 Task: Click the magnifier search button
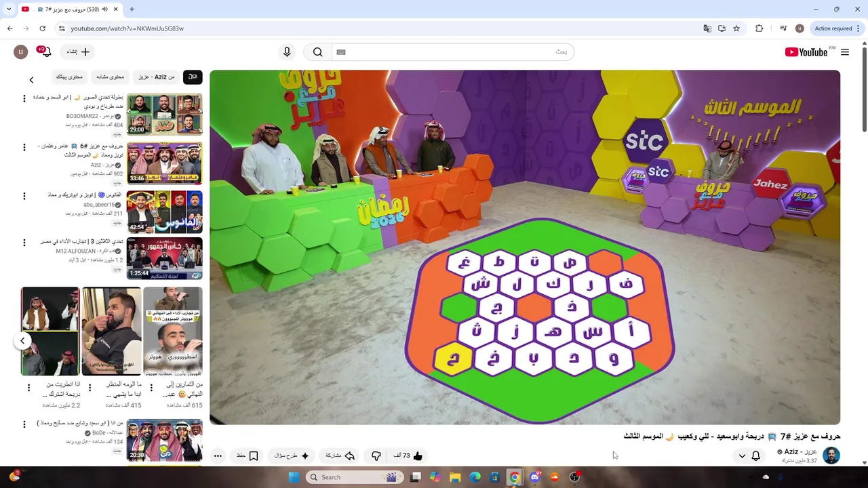pyautogui.click(x=317, y=52)
